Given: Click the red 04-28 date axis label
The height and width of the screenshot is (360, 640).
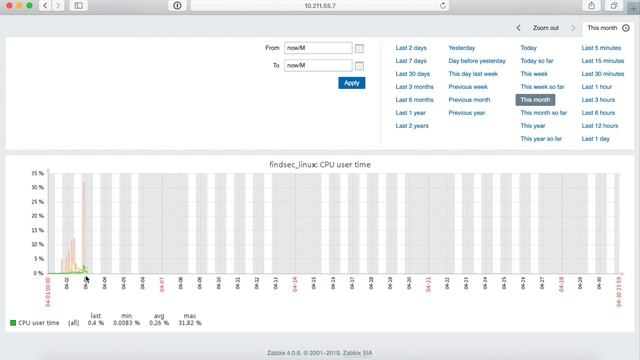Looking at the screenshot, I should [x=561, y=284].
